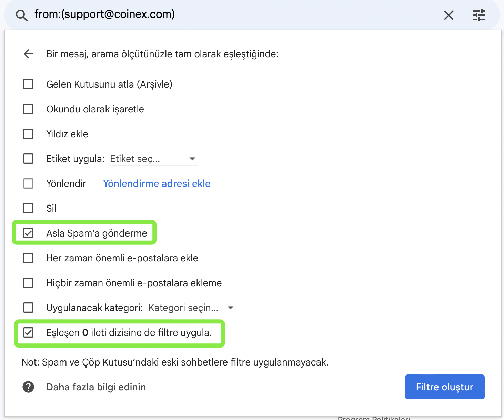Check 'Gelen Kutusunu atla (Arşivle)' box

point(28,84)
